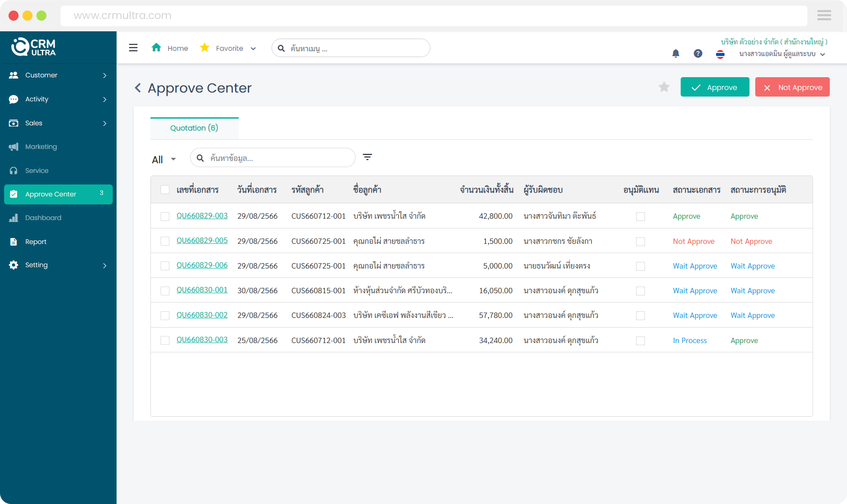The image size is (847, 504).
Task: Open the All status filter dropdown
Action: (x=164, y=159)
